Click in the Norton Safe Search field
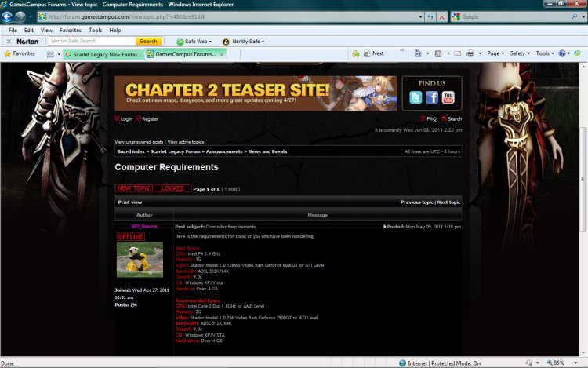This screenshot has height=368, width=588. [92, 42]
